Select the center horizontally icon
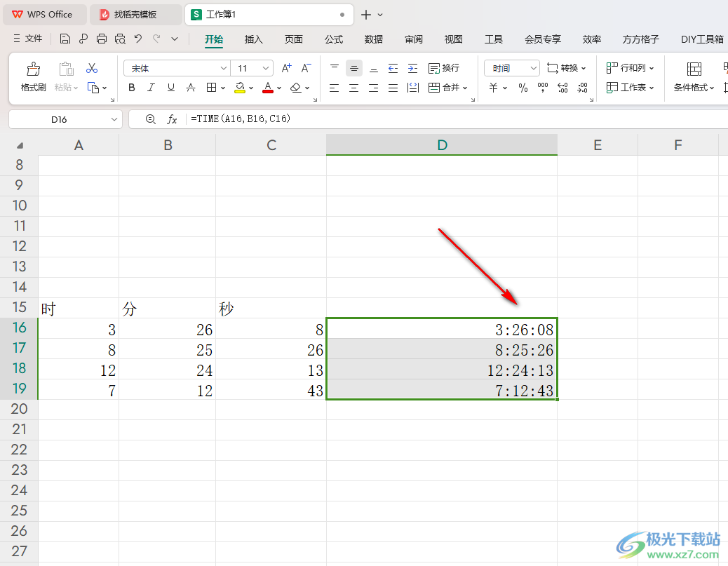 click(x=353, y=87)
